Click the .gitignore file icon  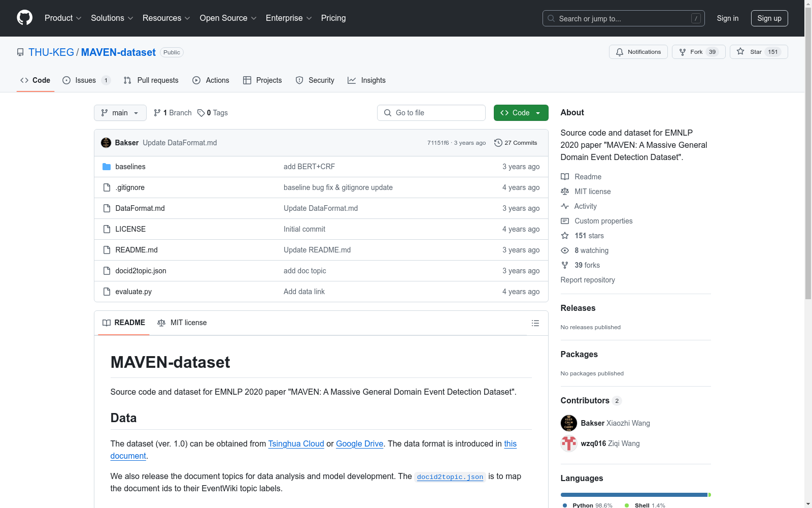(107, 187)
